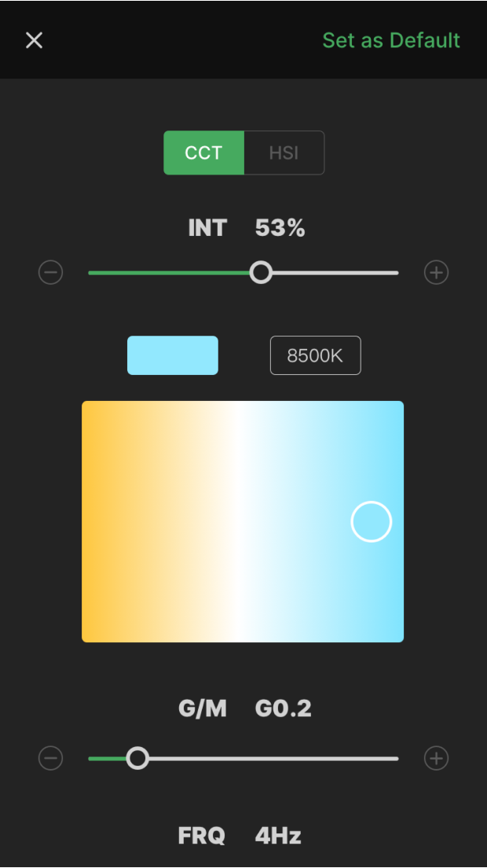Viewport: 487px width, 868px height.
Task: Open the 8500K color temperature field
Action: 315,355
